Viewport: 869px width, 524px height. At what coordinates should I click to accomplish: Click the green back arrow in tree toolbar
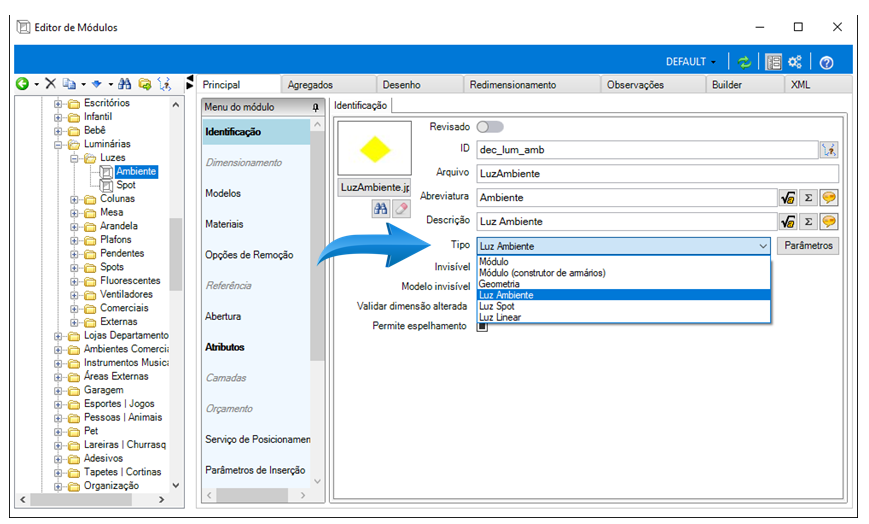point(22,84)
